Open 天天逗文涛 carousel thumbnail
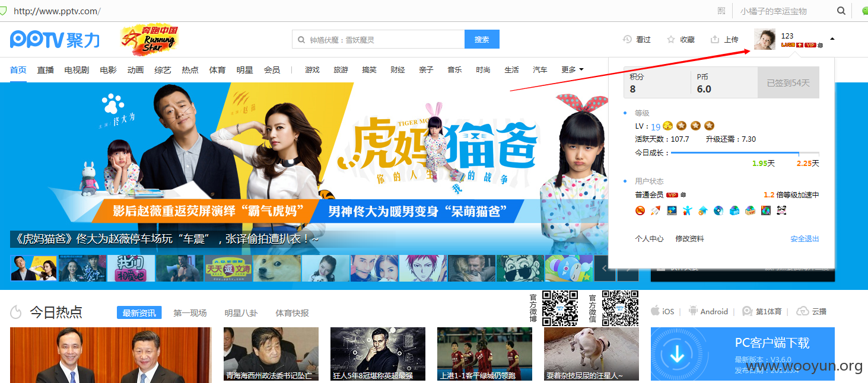The width and height of the screenshot is (868, 383). [x=228, y=268]
